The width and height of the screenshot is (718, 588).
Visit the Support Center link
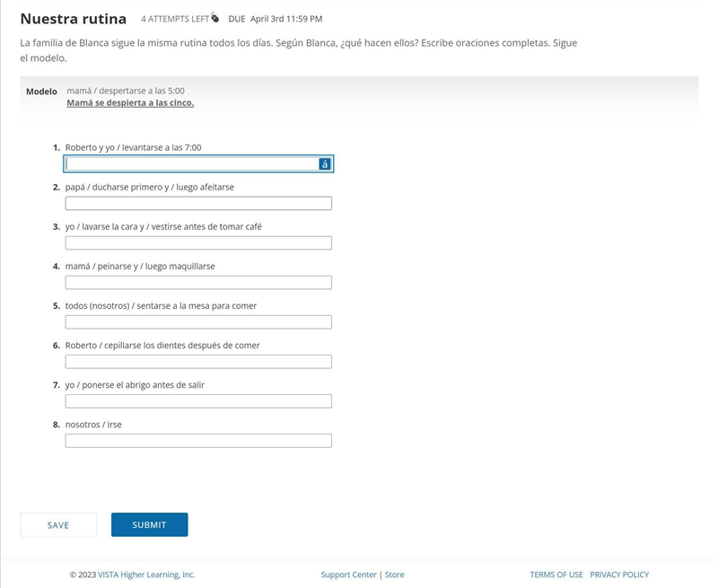coord(348,575)
